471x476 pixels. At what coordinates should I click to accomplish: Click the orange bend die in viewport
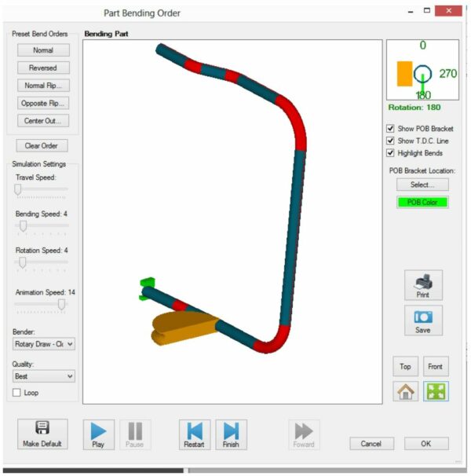tap(184, 328)
